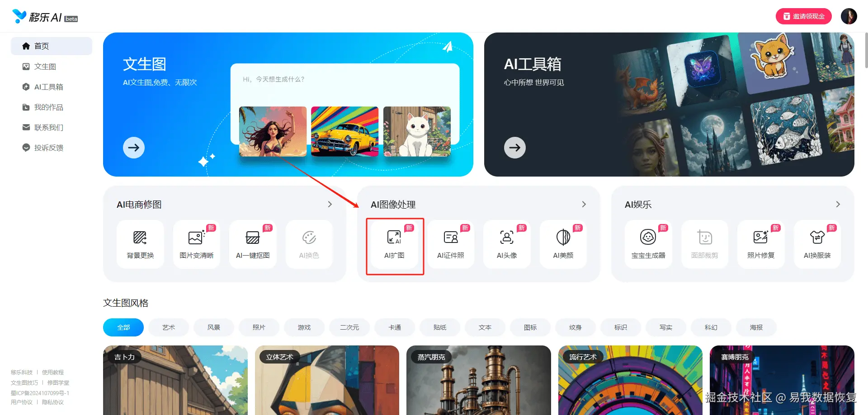Select the 艺术 style filter tab
Image resolution: width=868 pixels, height=415 pixels.
pyautogui.click(x=169, y=327)
